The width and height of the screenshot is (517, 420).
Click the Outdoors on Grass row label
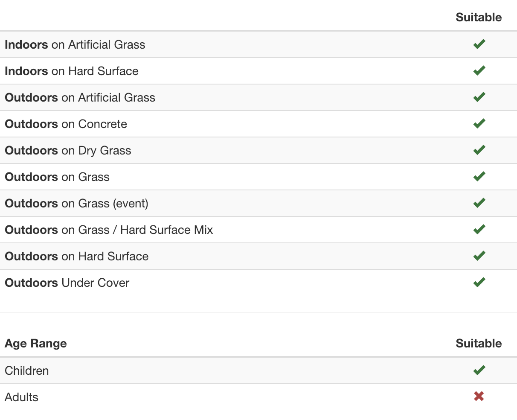coord(57,177)
